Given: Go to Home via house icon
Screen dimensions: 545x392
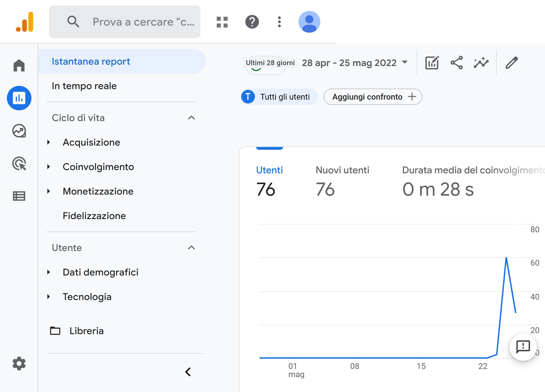Looking at the screenshot, I should point(19,65).
